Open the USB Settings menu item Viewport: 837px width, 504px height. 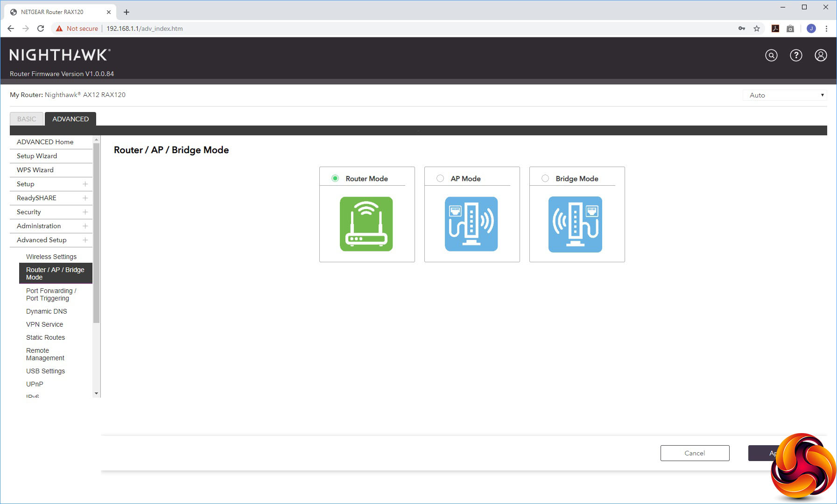click(45, 371)
